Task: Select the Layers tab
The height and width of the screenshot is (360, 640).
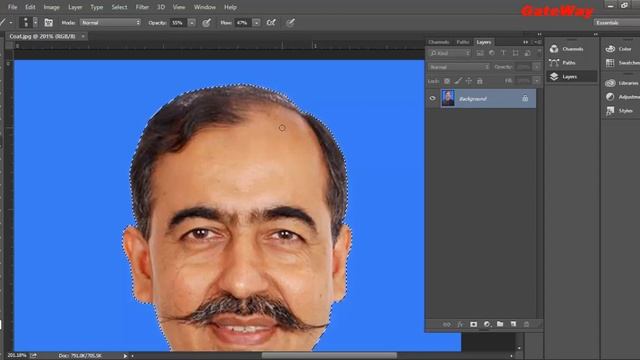Action: pyautogui.click(x=484, y=42)
